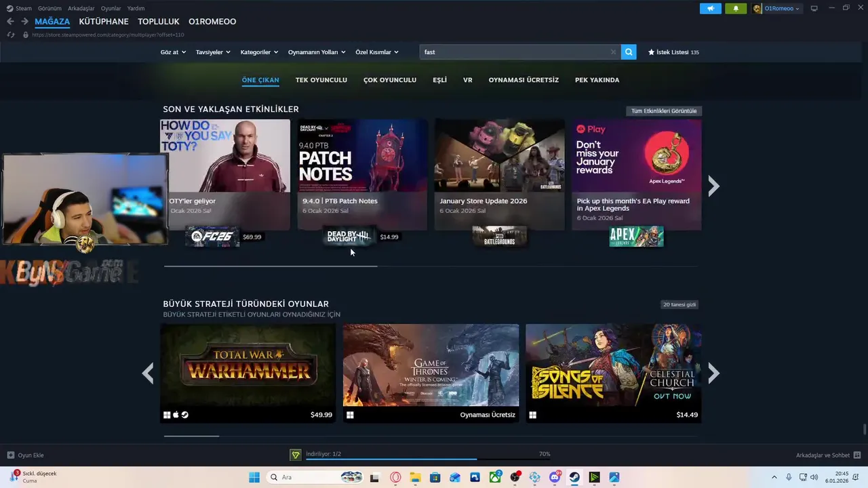
Task: Show previous grand strategy games with left arrow
Action: 148,373
